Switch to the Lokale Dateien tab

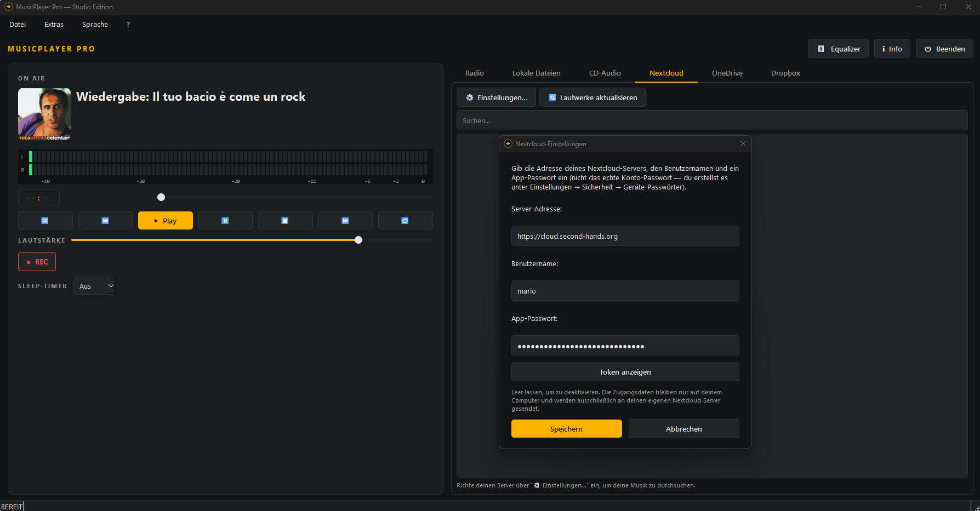pos(537,73)
